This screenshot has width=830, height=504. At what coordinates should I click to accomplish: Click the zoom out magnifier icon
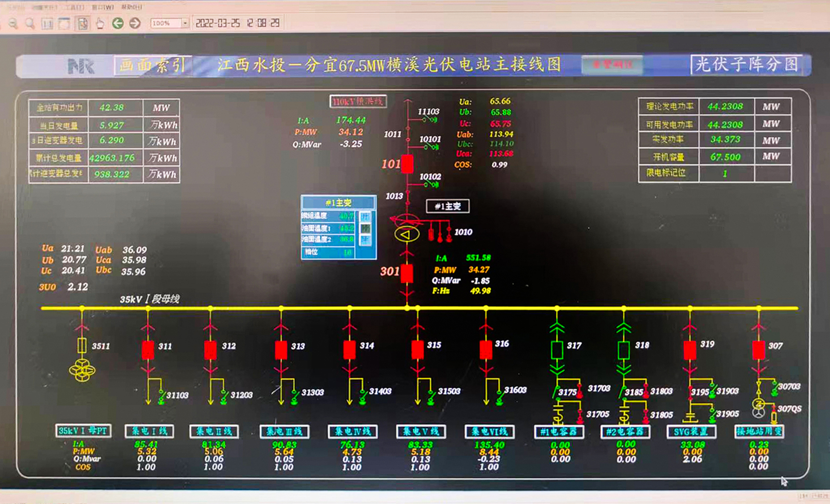13,23
